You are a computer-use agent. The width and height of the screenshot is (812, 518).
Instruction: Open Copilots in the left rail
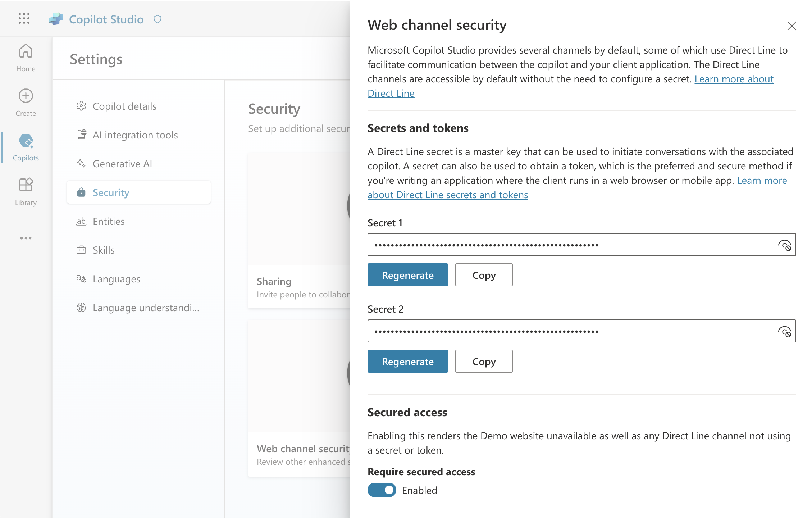26,147
